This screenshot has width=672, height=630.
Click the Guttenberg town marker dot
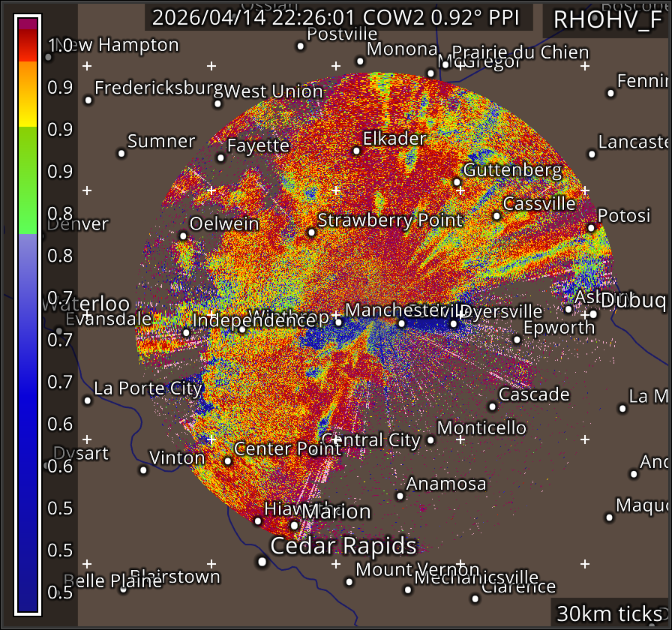pos(457,182)
